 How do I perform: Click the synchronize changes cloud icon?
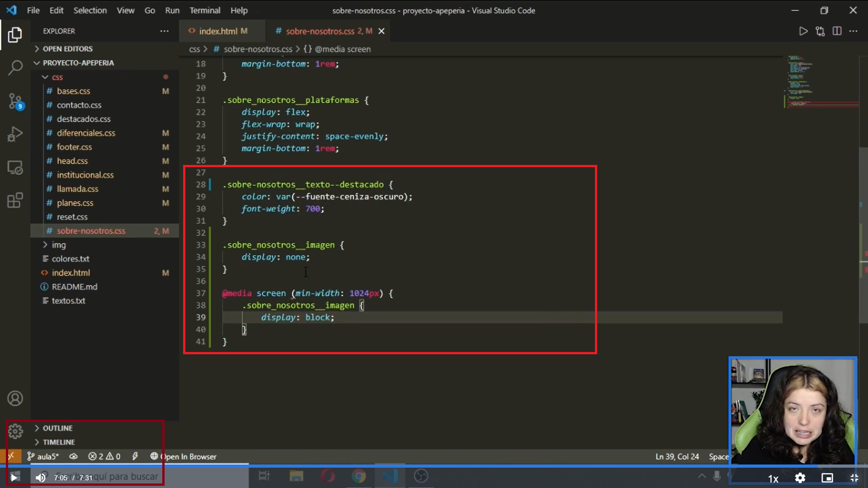pos(73,456)
